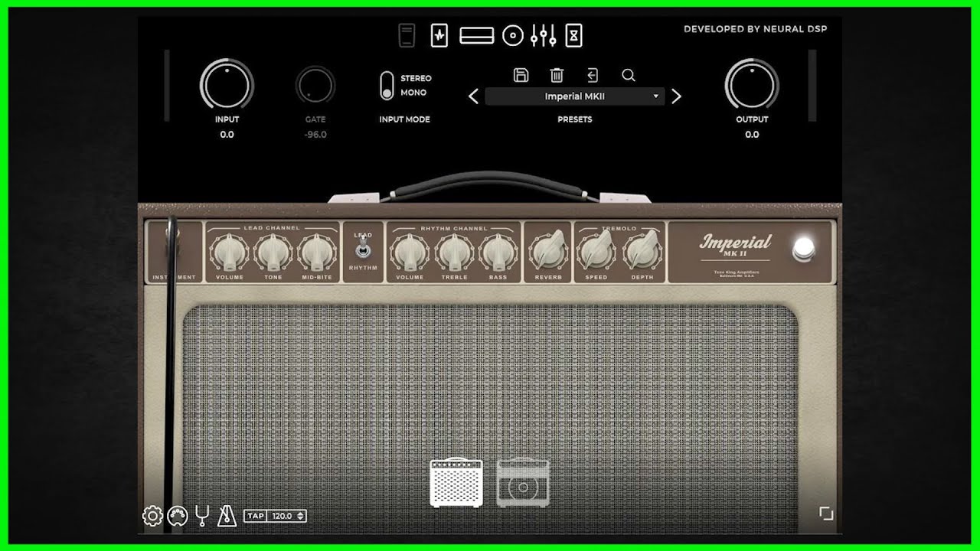
Task: Click Lead Channel TONE knob
Action: [273, 252]
